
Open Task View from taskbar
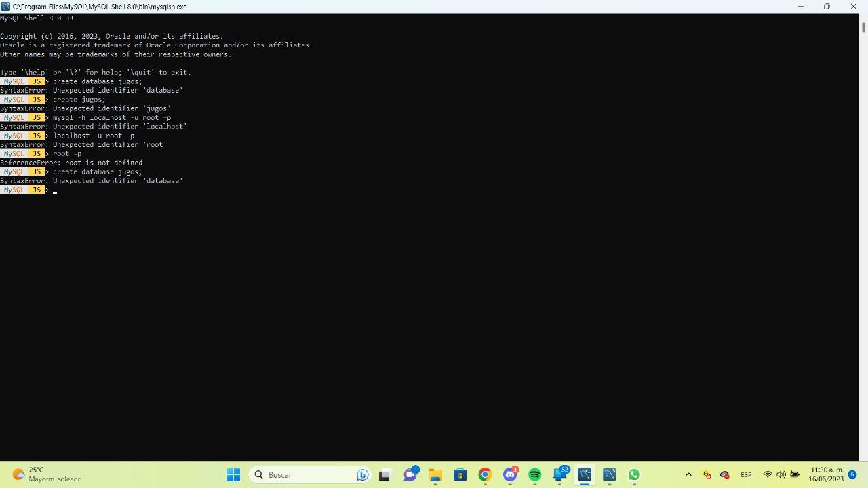tap(384, 474)
